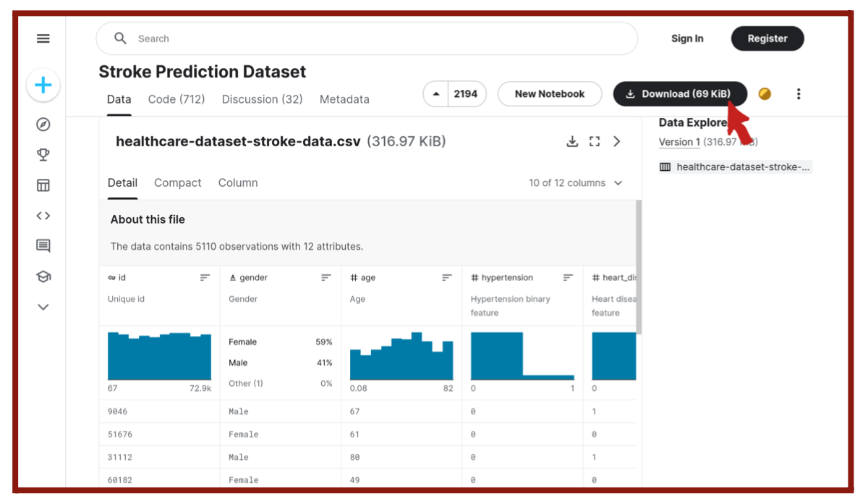Open the three-dot options menu
868x501 pixels.
[798, 93]
